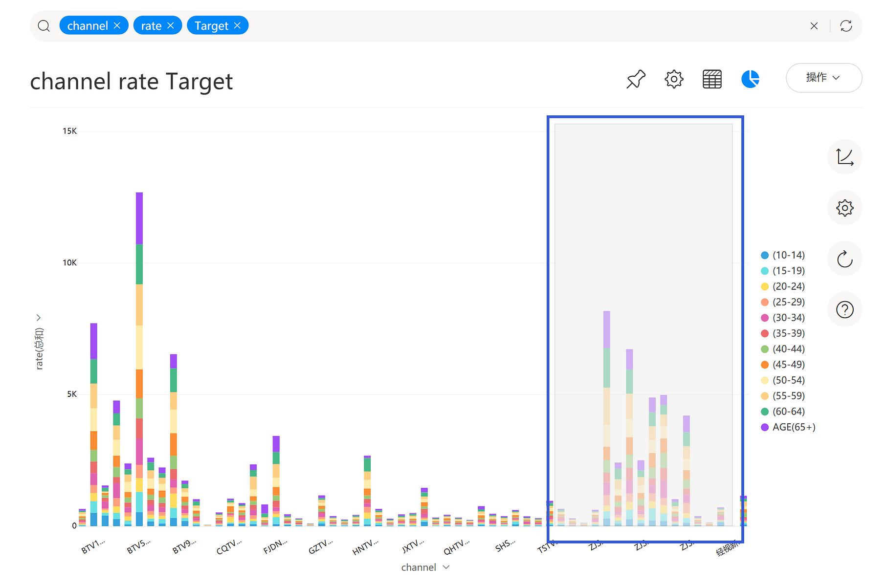Toggle legend item (40-44)
The width and height of the screenshot is (888, 588).
coord(783,349)
